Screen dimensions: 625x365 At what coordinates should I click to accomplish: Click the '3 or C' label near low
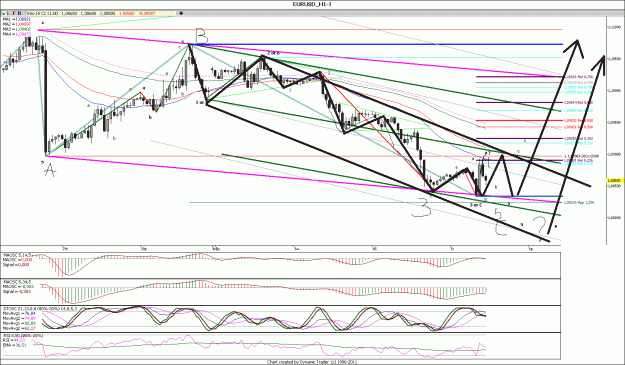click(477, 204)
